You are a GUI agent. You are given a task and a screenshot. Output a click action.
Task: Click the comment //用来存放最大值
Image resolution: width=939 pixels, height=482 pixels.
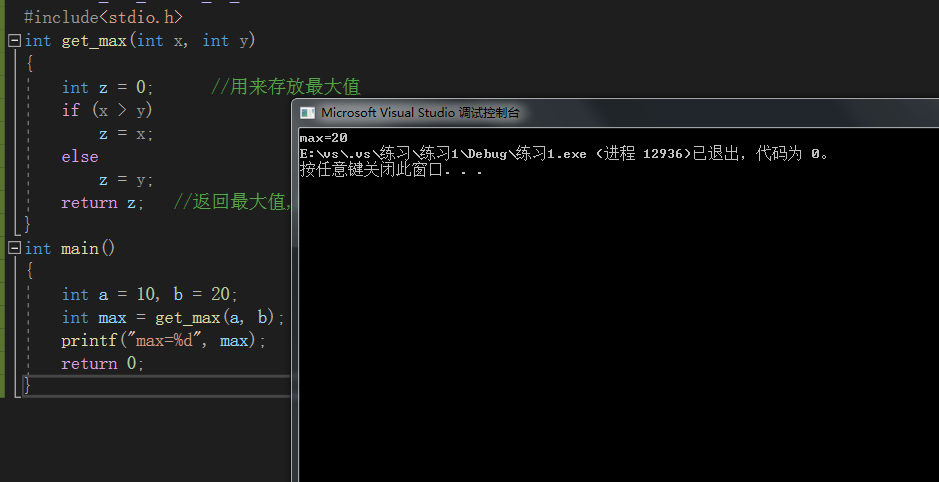(x=286, y=87)
